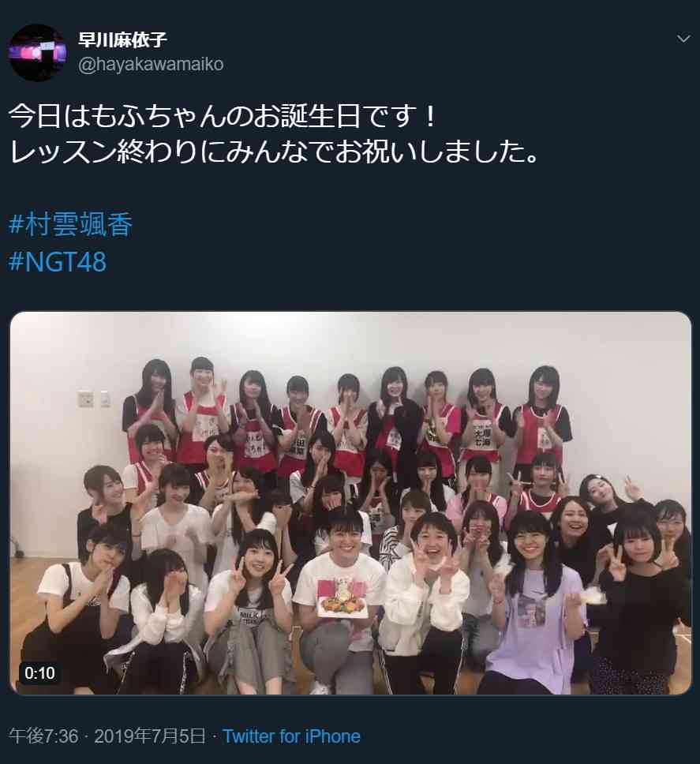Play the group birthday video

tap(350, 503)
